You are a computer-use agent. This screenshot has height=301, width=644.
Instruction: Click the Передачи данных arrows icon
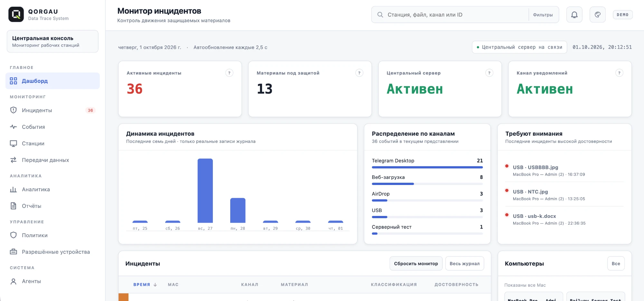point(13,160)
